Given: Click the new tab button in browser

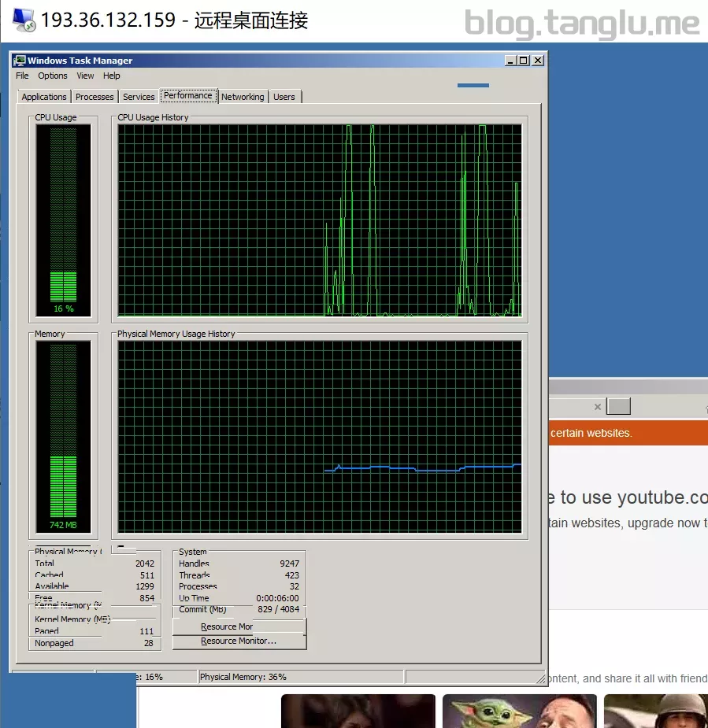Looking at the screenshot, I should pyautogui.click(x=619, y=407).
